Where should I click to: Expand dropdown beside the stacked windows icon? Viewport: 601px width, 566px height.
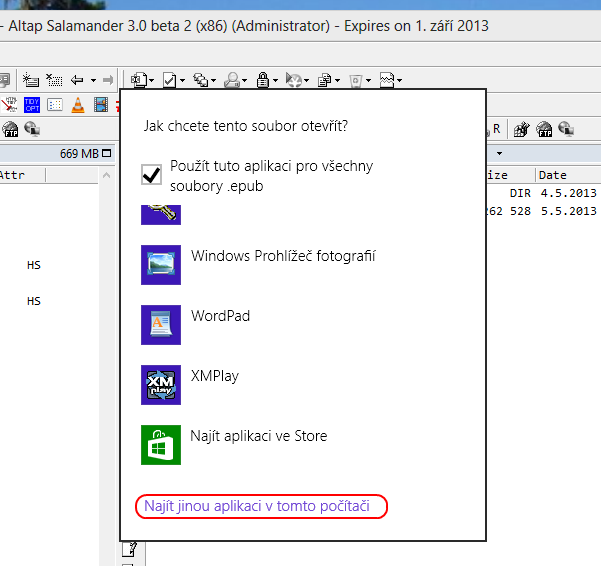[213, 80]
